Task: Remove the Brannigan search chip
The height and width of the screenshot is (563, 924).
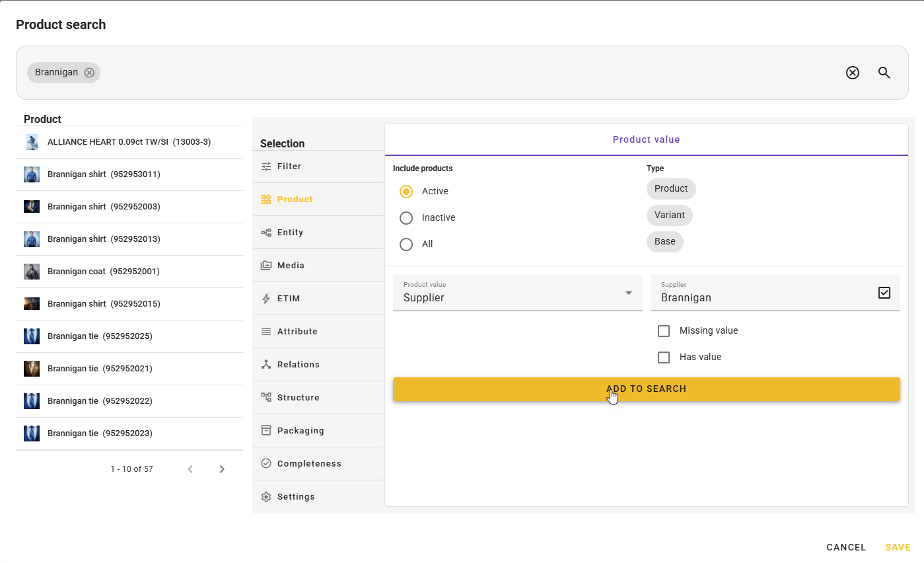Action: click(x=89, y=73)
